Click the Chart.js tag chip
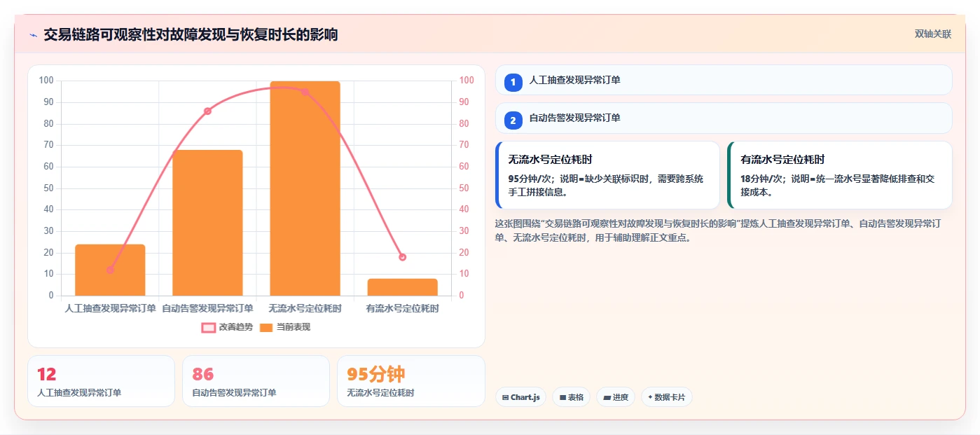 [x=520, y=397]
